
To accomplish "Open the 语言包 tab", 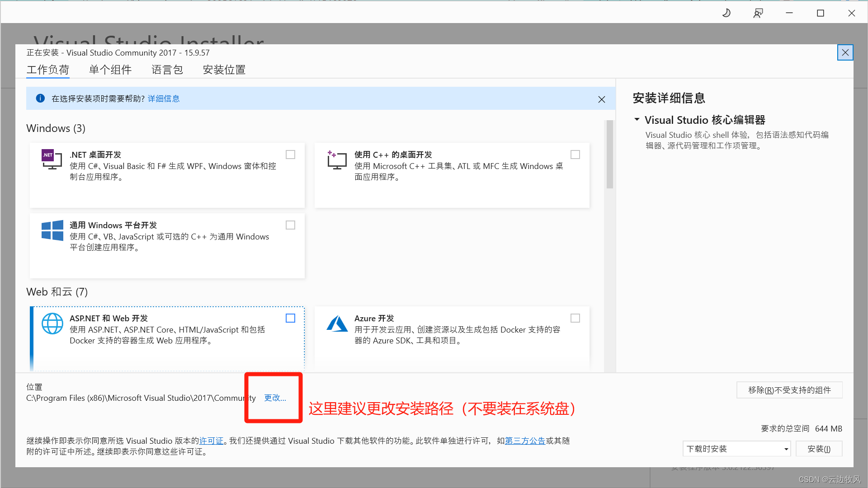I will (167, 70).
